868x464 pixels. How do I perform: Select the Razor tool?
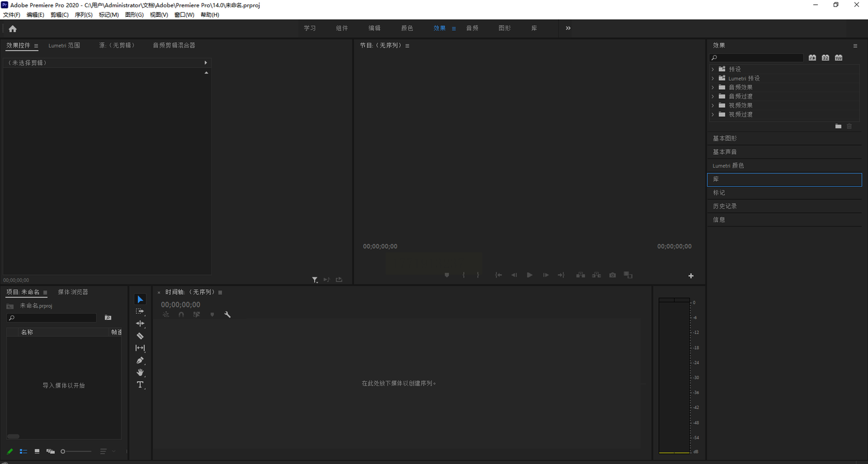point(140,336)
